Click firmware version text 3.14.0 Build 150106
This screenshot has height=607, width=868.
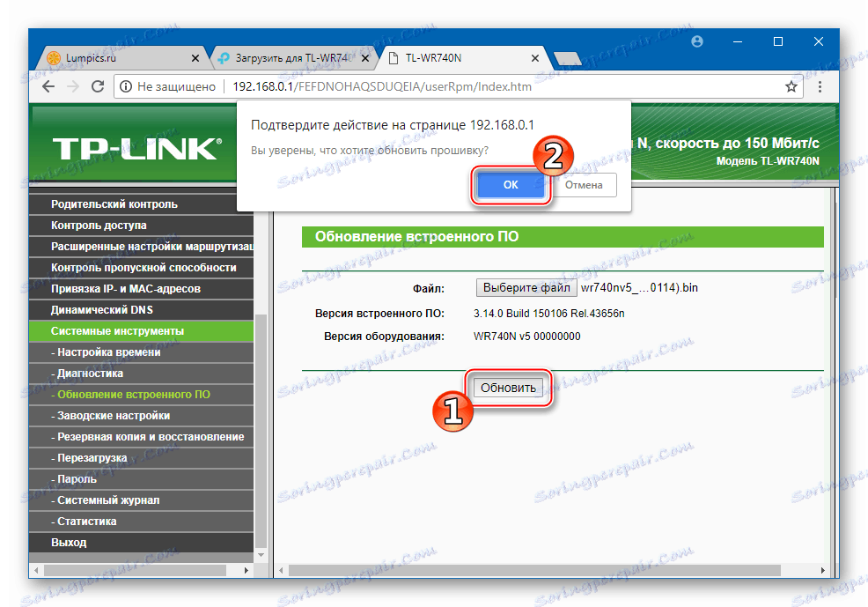point(548,314)
